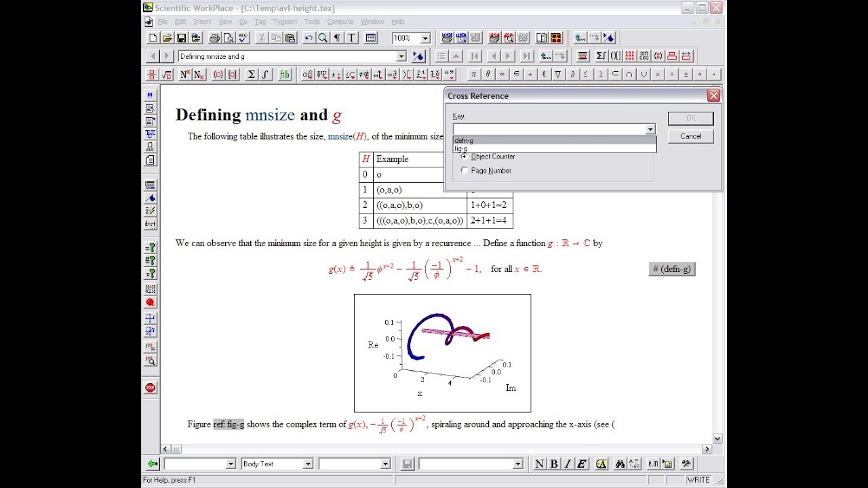Open the Compute menu
Viewport: 868px width, 488px height.
coord(340,22)
